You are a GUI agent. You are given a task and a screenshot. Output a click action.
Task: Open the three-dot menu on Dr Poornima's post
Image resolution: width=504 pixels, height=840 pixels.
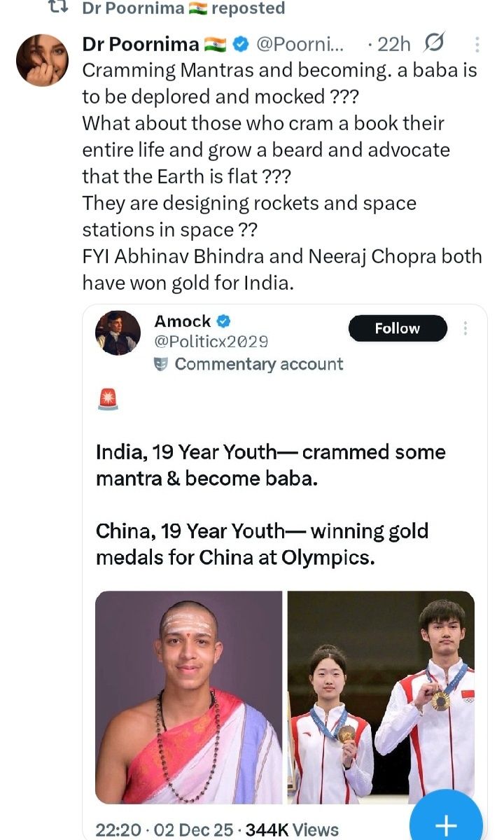pyautogui.click(x=477, y=45)
